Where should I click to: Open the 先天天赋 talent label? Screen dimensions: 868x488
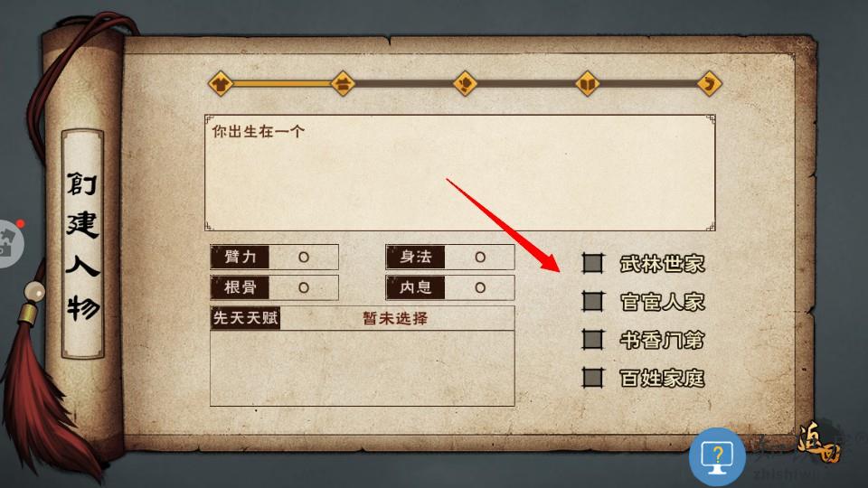245,318
